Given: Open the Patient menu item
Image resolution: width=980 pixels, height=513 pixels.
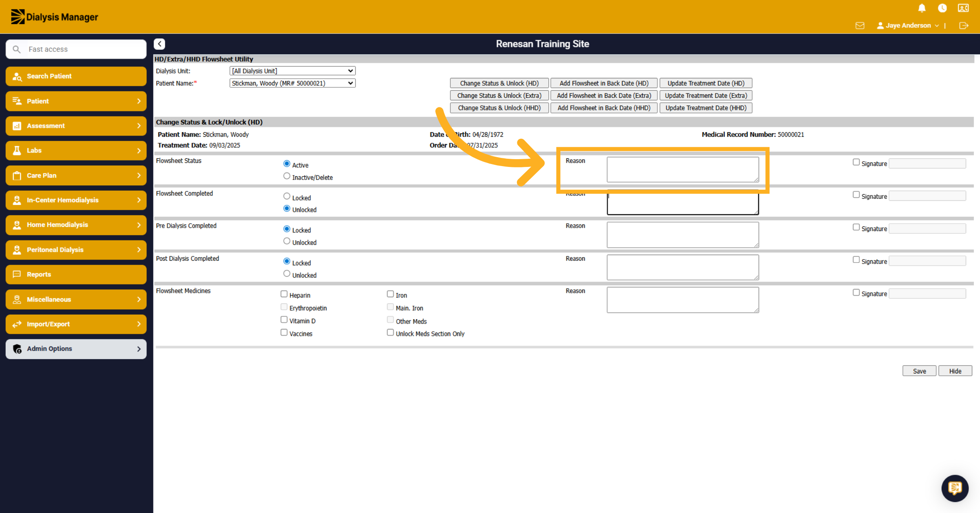Looking at the screenshot, I should tap(76, 101).
